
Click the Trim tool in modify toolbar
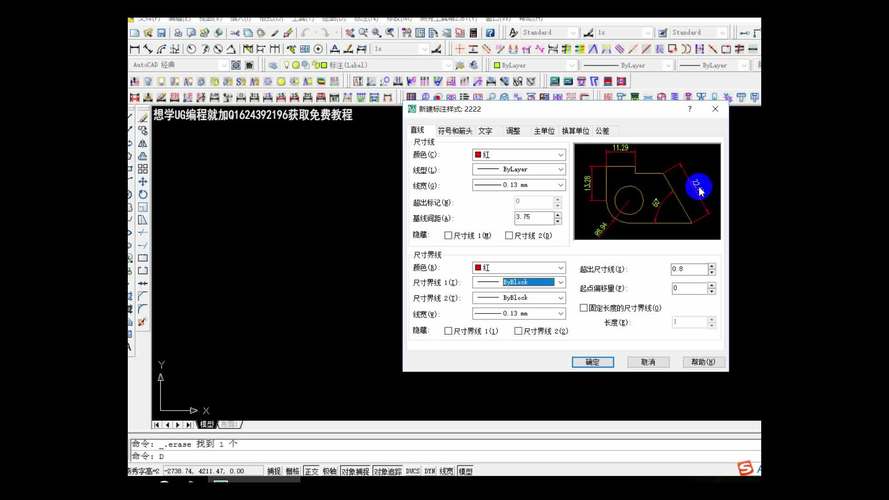143,232
